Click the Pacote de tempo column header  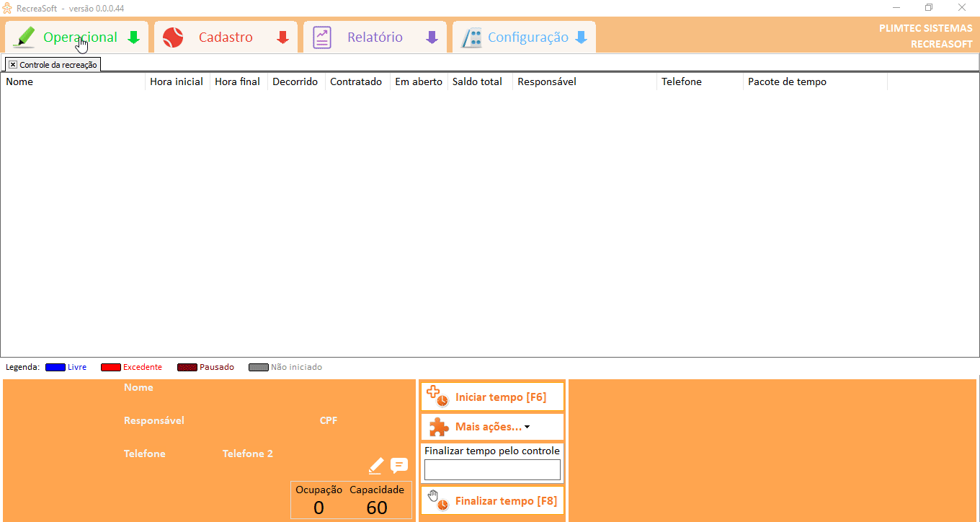816,81
